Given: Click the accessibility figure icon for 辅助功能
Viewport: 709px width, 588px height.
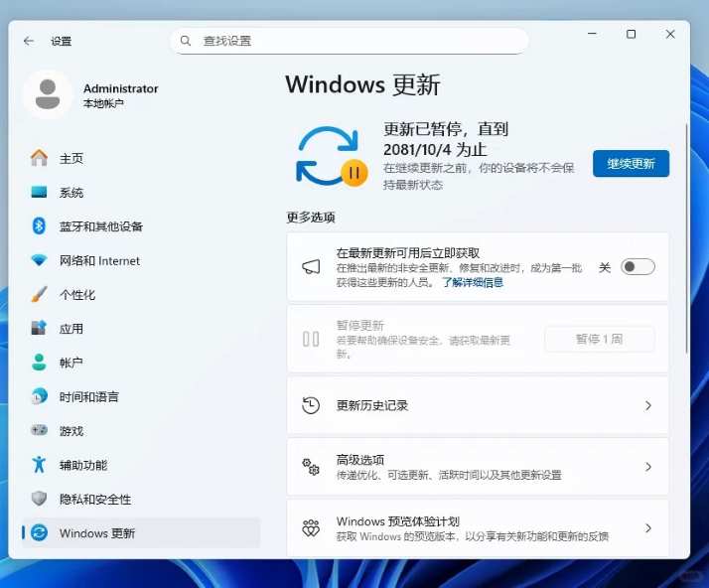Looking at the screenshot, I should pos(39,465).
